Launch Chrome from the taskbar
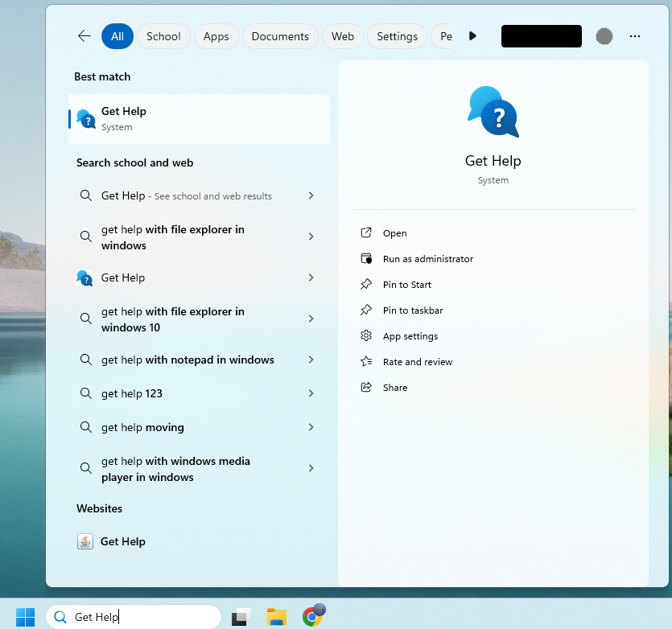Screen dimensions: 672x629 pos(313,616)
